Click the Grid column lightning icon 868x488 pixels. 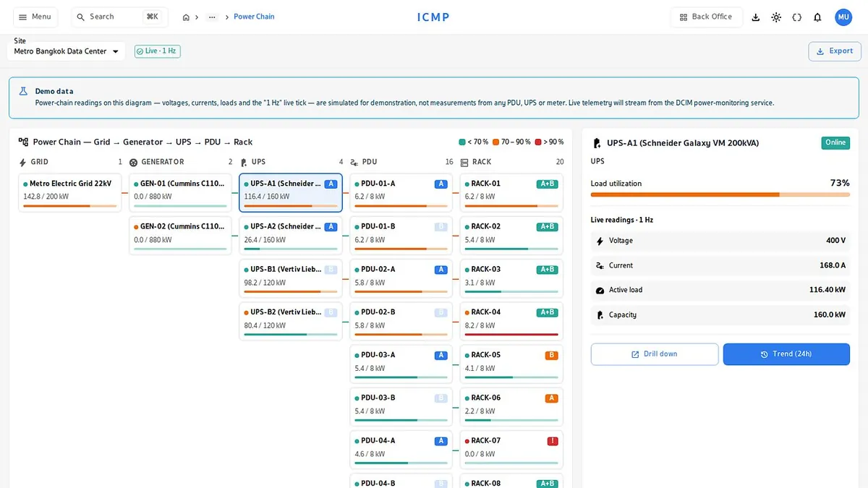(23, 162)
